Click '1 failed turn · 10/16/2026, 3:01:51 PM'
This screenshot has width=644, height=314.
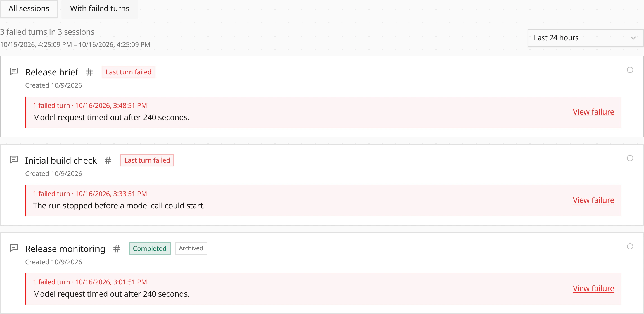coord(90,282)
